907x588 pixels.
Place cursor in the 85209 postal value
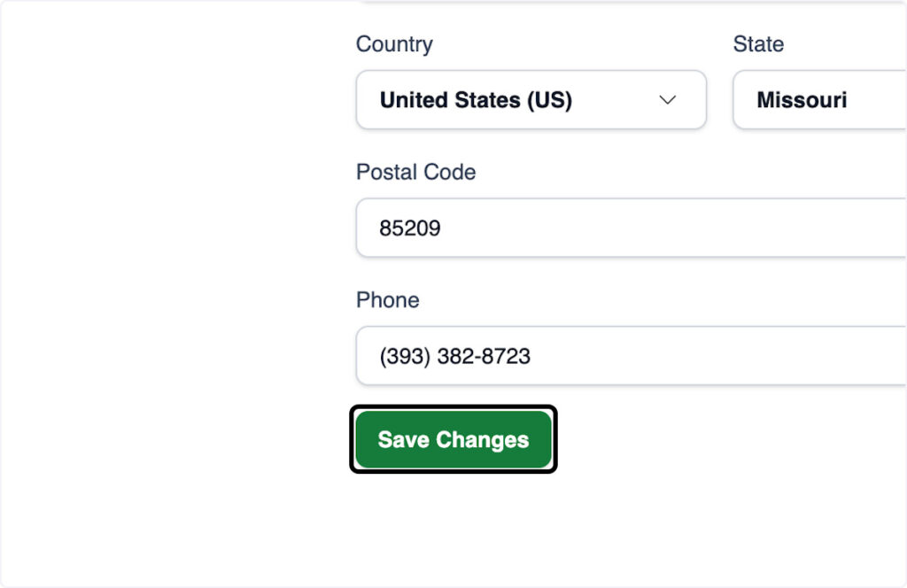(x=410, y=228)
